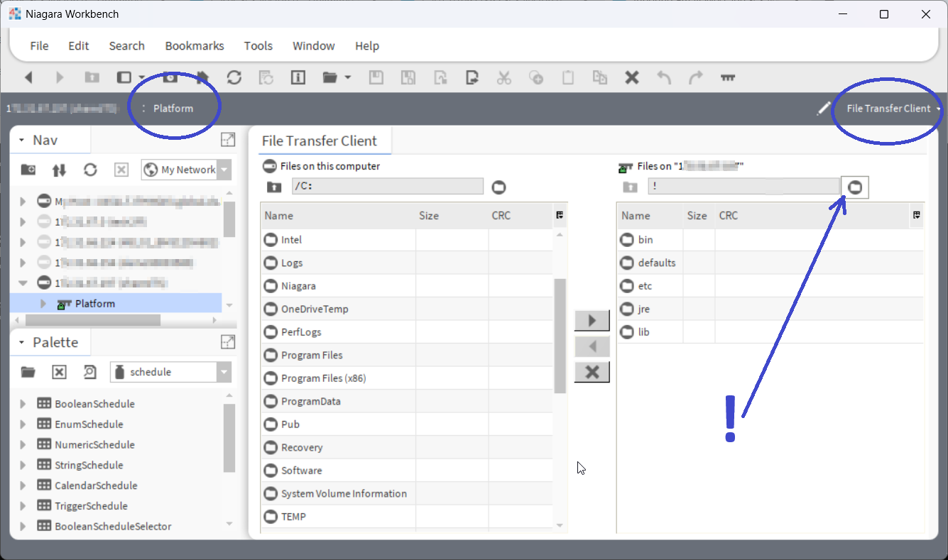Viewport: 948px width, 560px height.
Task: Toggle the side bar panel icon
Action: tap(124, 77)
